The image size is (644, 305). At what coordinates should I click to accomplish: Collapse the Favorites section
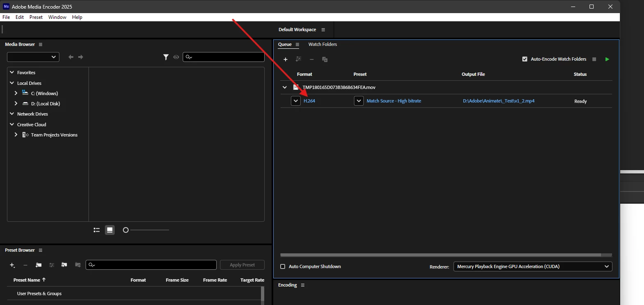click(12, 73)
